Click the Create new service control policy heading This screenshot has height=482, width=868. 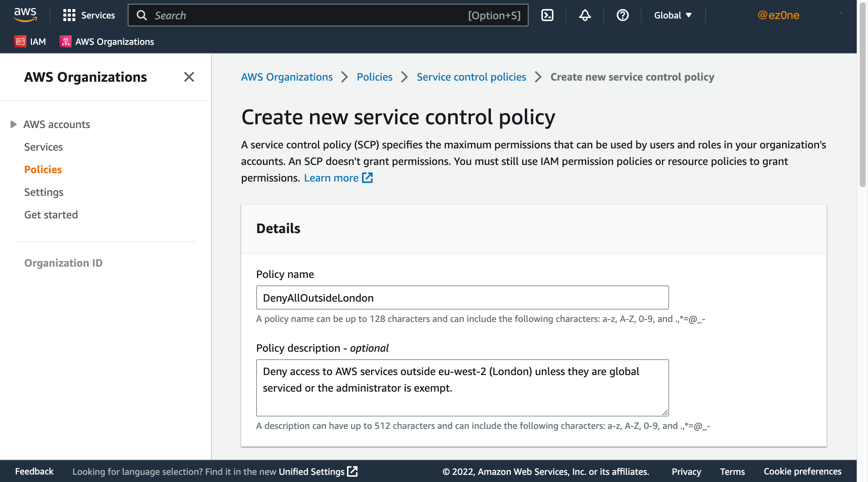pyautogui.click(x=398, y=117)
